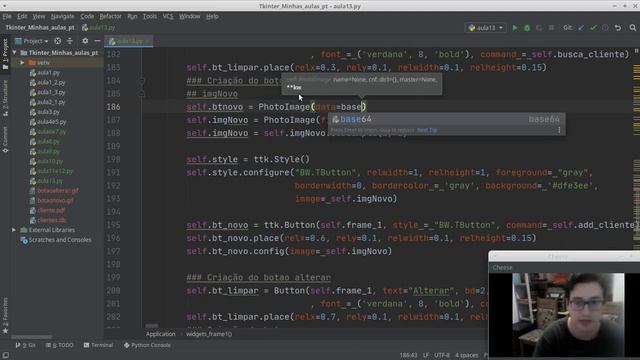
Task: Open the Structure side tool window tab
Action: pyautogui.click(x=5, y=99)
